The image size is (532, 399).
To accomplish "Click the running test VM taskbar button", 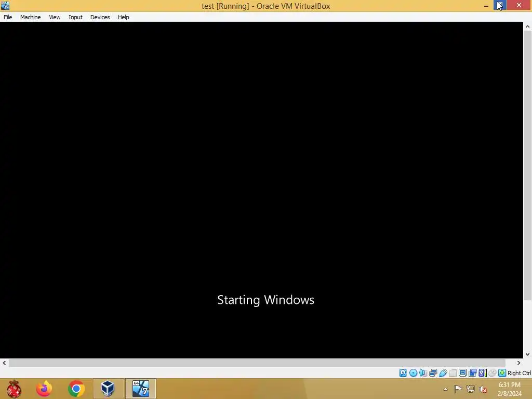I will [140, 389].
